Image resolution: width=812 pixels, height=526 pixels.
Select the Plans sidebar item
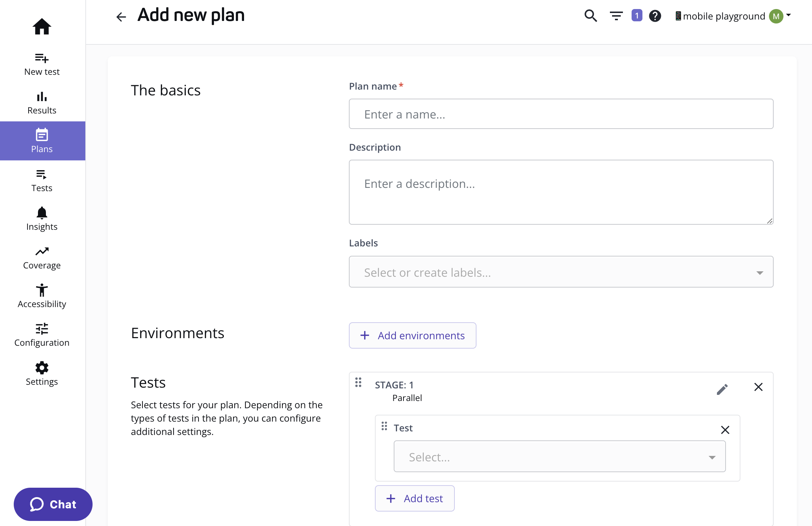coord(42,141)
